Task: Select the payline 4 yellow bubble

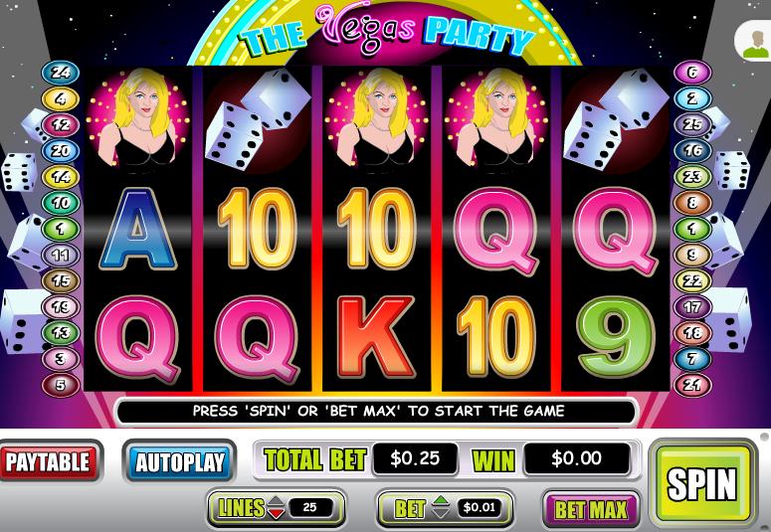Action: [x=61, y=98]
